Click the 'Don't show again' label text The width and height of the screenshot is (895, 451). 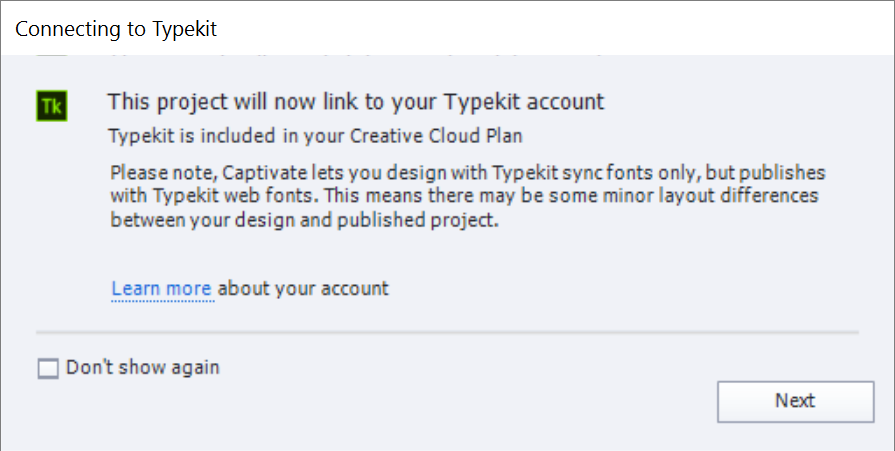point(143,368)
